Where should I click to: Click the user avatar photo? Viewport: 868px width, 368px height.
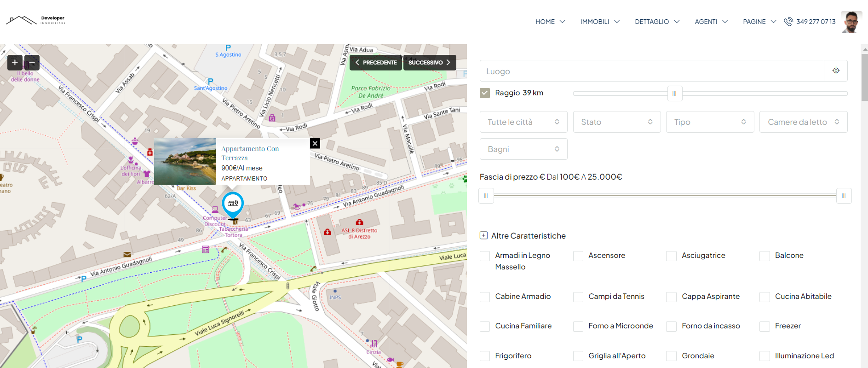[851, 22]
